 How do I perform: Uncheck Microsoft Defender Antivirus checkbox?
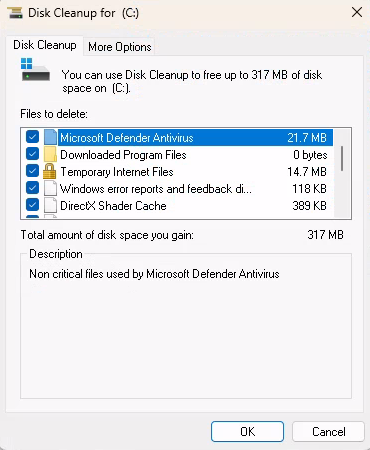tap(32, 137)
